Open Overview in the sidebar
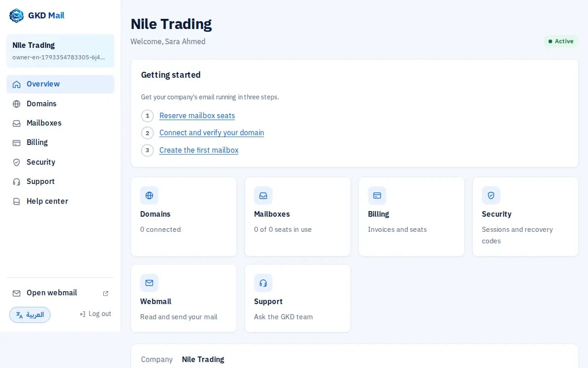The height and width of the screenshot is (368, 588). (60, 84)
